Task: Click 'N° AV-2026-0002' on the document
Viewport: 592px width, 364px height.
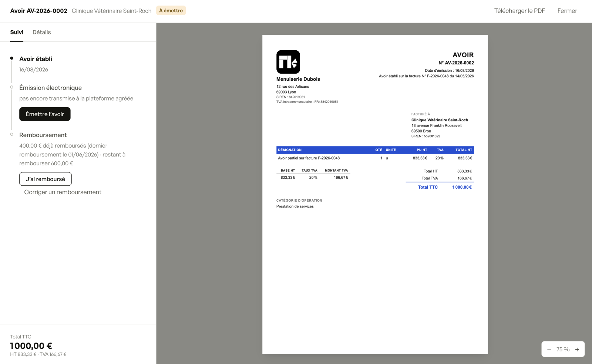Action: (456, 63)
